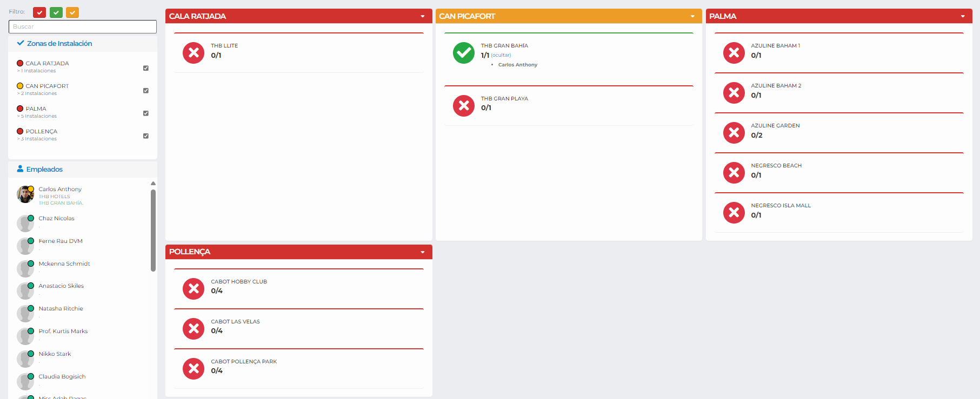Select employee Mckenna Schmidt from the list

coord(64,263)
